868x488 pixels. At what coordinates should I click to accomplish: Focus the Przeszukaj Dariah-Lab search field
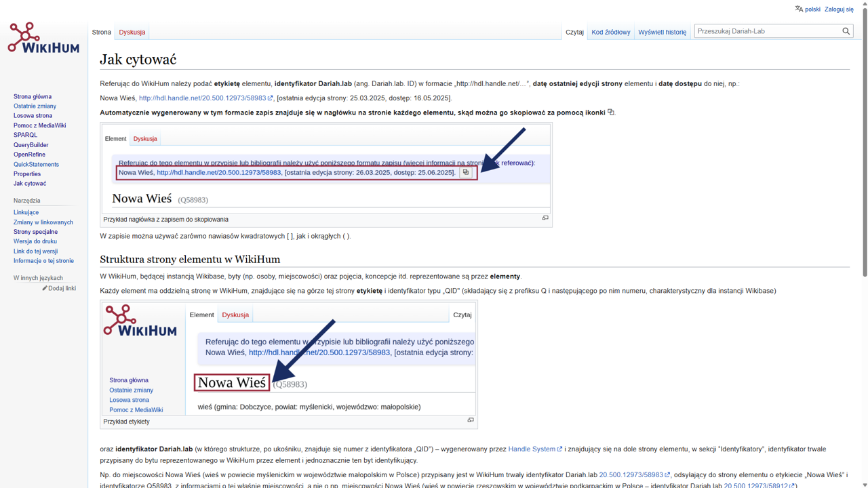(766, 31)
